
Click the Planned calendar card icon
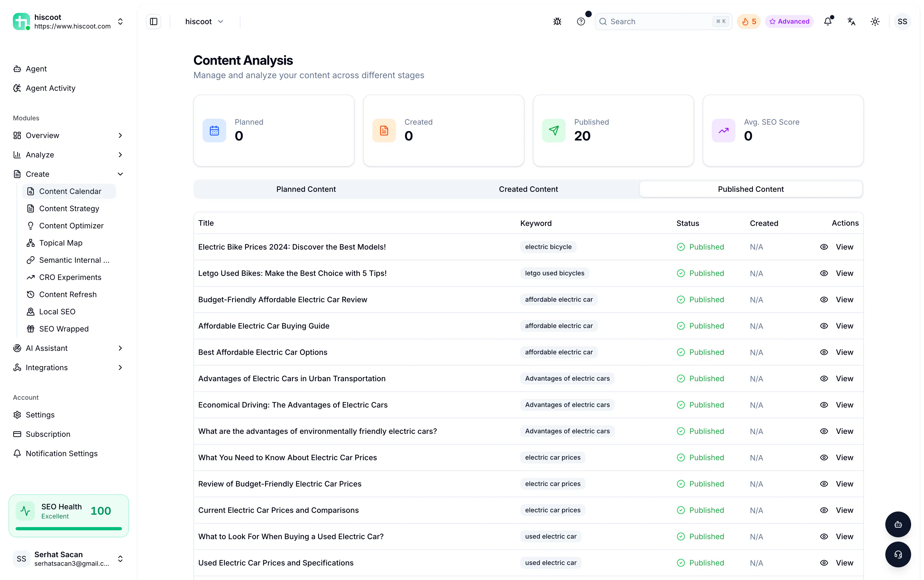[214, 131]
